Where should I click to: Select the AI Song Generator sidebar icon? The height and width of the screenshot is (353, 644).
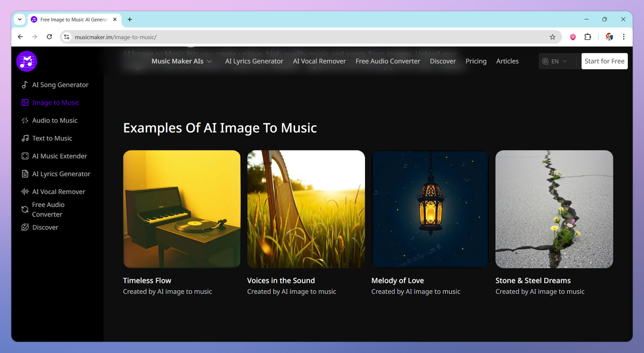click(25, 84)
